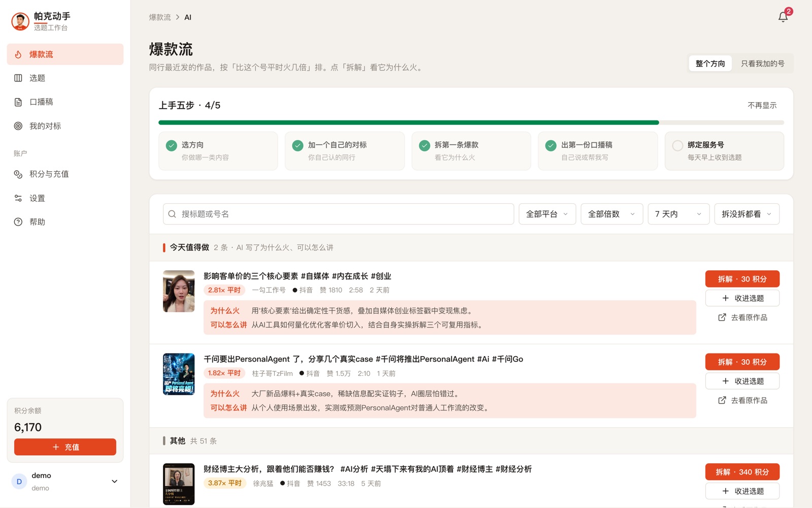812x508 pixels.
Task: Open 设置 in the sidebar
Action: (65, 198)
